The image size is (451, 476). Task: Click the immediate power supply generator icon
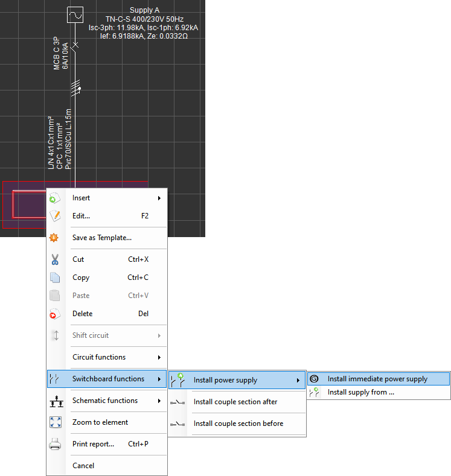point(314,379)
